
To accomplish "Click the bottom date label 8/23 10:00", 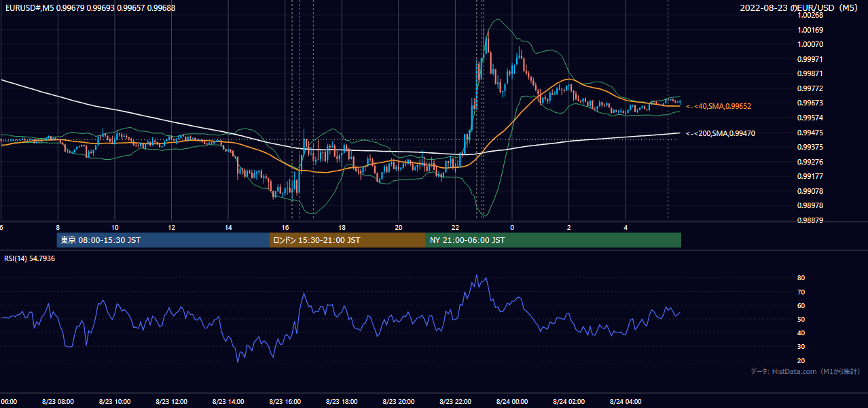I will (115, 402).
